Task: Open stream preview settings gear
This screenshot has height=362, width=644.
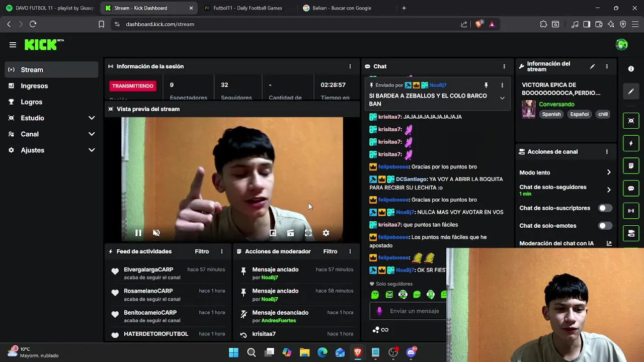Action: pyautogui.click(x=326, y=233)
